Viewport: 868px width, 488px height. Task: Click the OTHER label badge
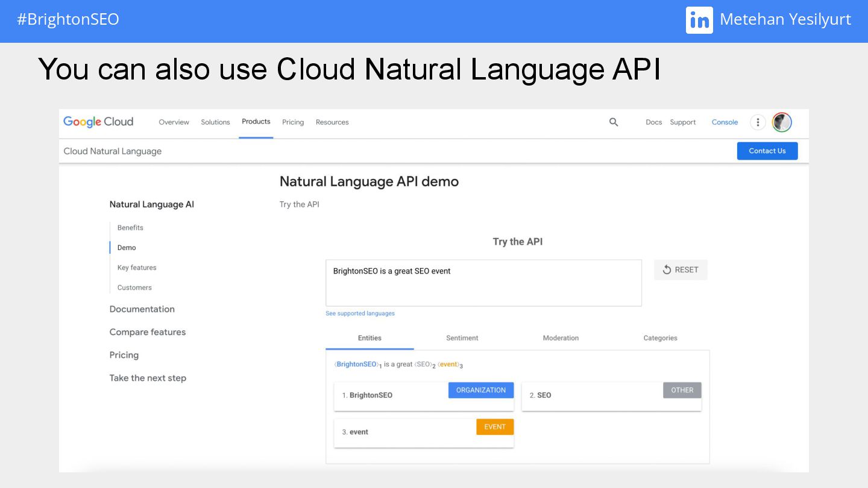click(682, 390)
